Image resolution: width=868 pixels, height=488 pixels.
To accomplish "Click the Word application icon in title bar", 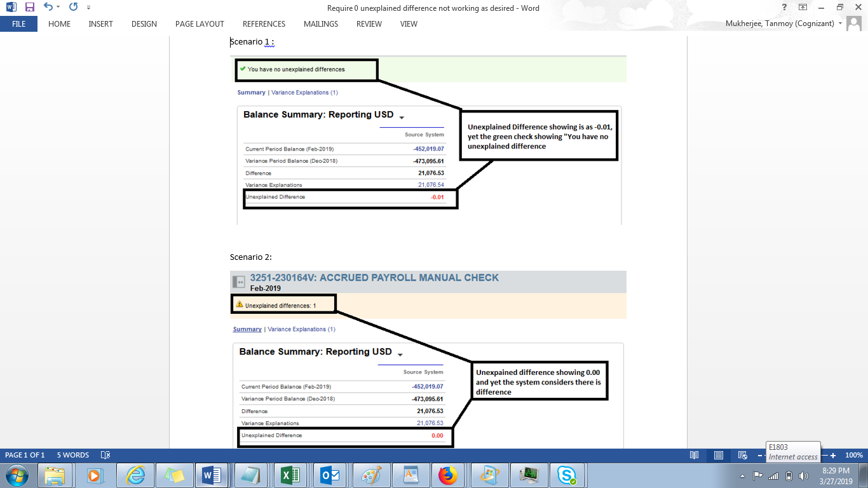I will tap(11, 8).
